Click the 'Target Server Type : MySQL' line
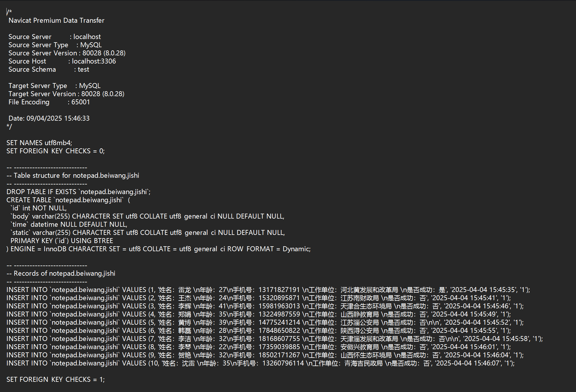The width and height of the screenshot is (576, 392). (54, 86)
